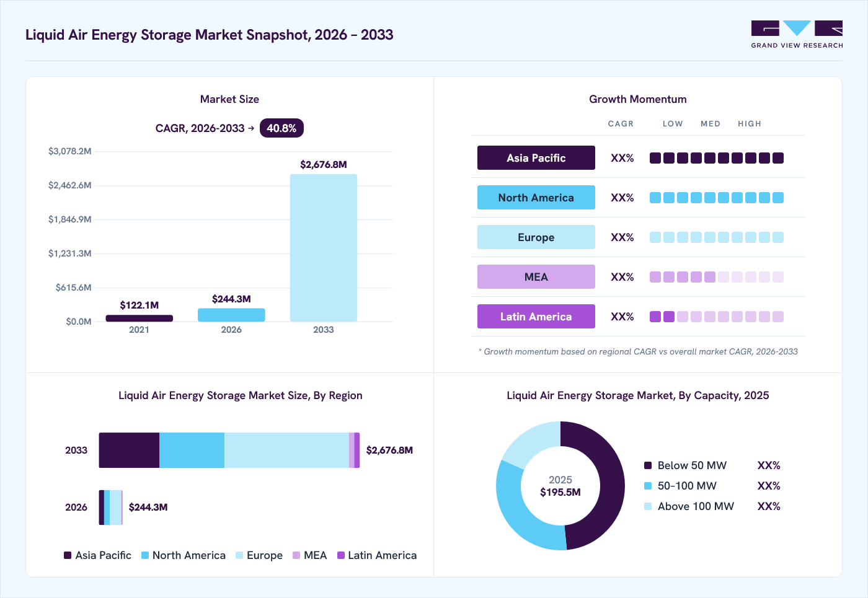The image size is (868, 598).
Task: Click the By Capacity, 2025 chart heading
Action: tap(638, 395)
